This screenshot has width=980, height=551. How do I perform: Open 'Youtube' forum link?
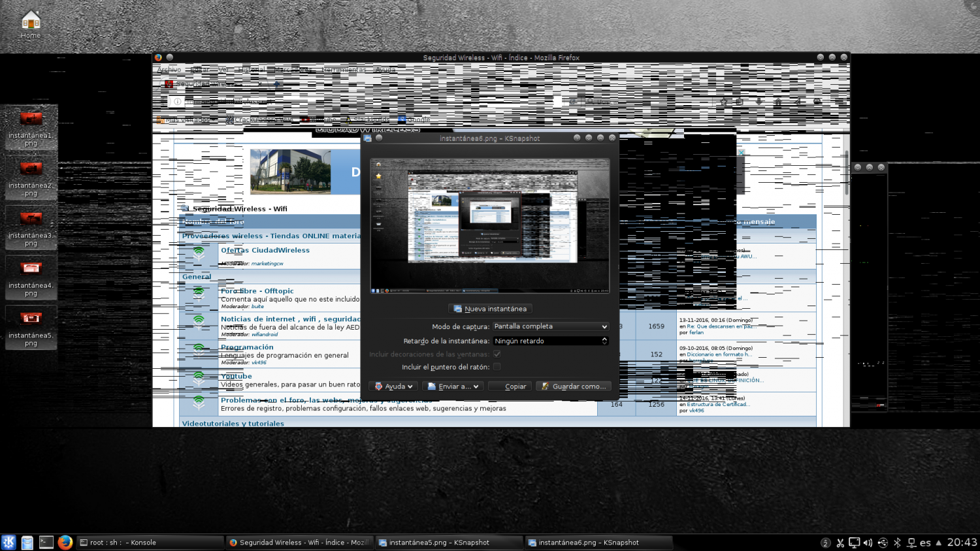[x=237, y=376]
